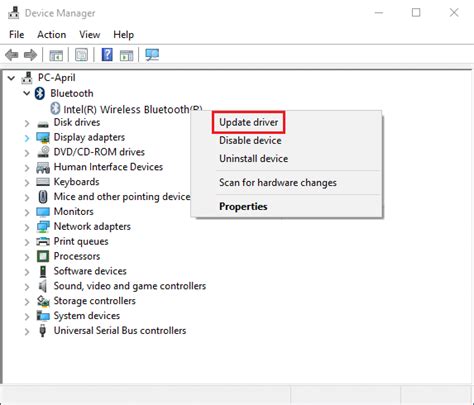
Task: Click the Back arrow toolbar icon
Action: coord(12,55)
